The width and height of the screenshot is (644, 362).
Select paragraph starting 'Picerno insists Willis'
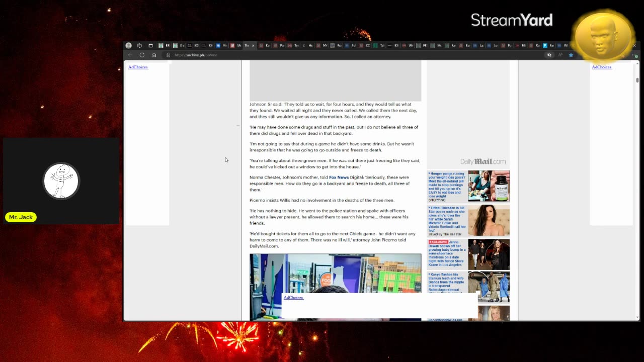[x=321, y=200]
